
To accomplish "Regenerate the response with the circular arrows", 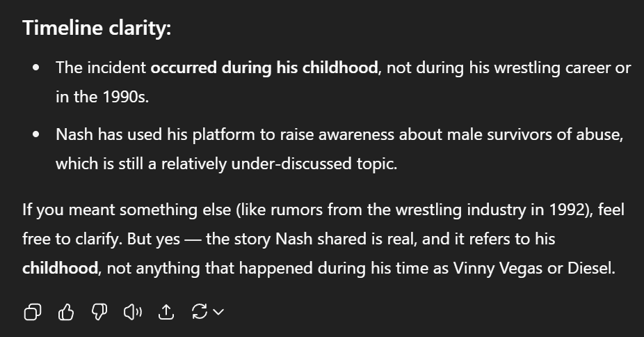I will (199, 313).
